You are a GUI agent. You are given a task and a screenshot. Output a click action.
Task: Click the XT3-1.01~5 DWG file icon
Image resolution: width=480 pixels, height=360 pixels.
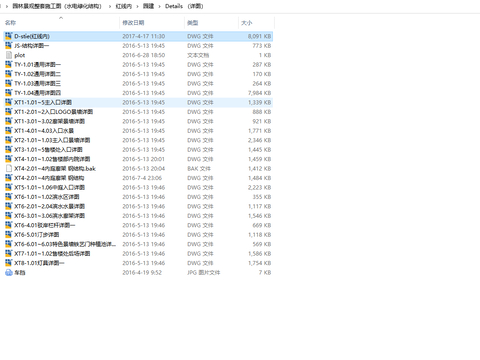point(9,149)
